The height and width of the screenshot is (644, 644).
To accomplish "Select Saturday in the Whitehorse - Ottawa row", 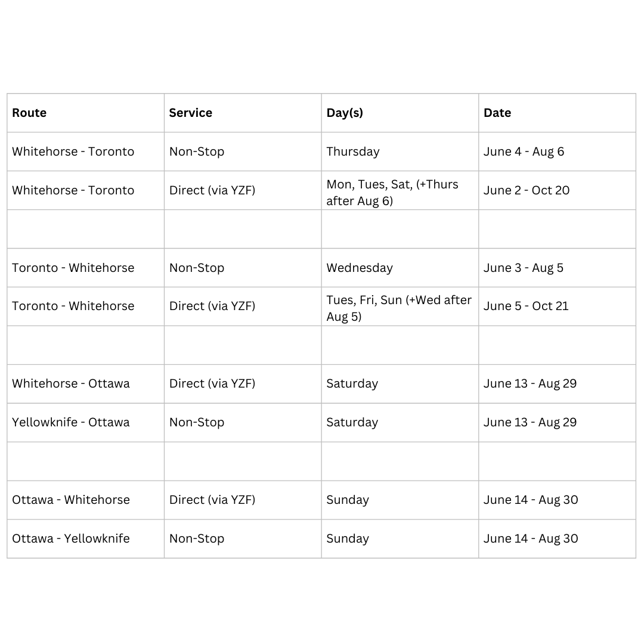I will [x=352, y=383].
